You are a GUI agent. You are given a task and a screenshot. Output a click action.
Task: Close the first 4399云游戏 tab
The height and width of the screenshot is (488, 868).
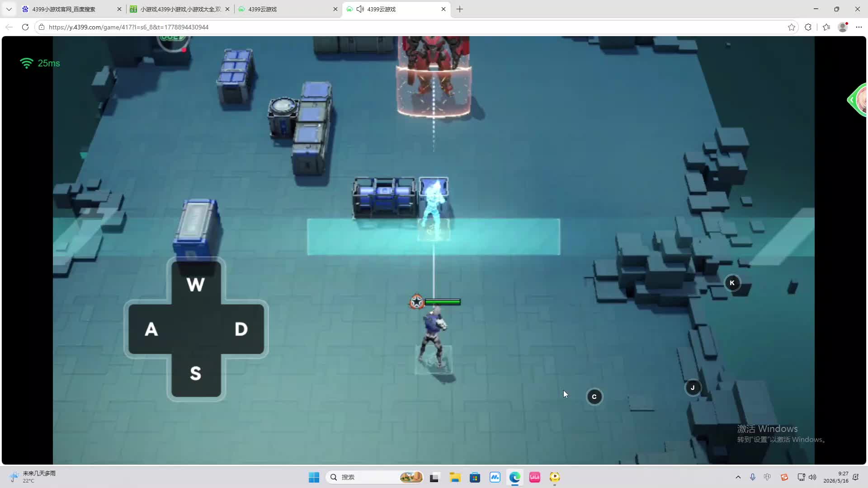[335, 9]
